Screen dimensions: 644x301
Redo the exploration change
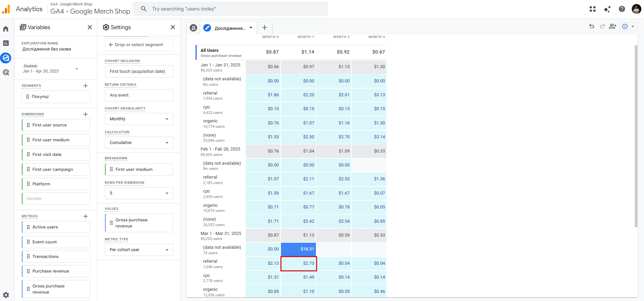[602, 26]
